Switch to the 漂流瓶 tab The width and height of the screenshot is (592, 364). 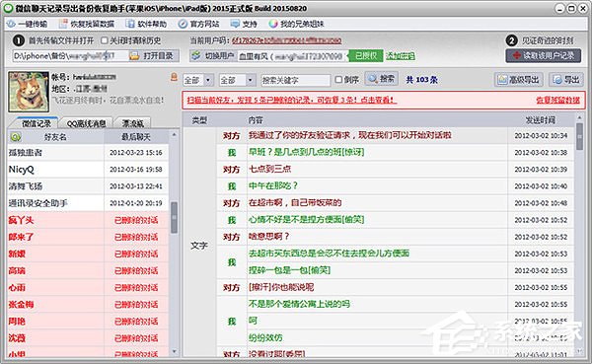point(132,123)
